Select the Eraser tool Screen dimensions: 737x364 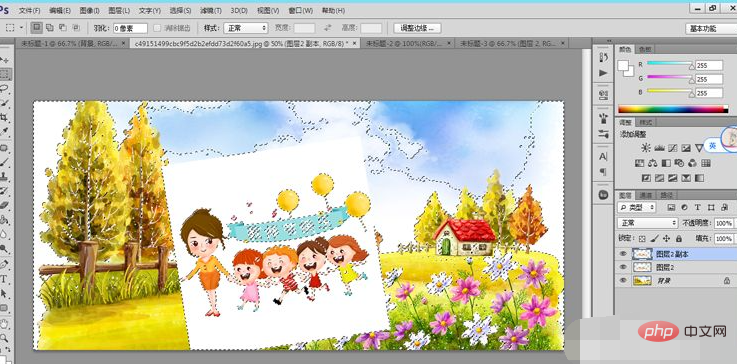coord(5,205)
